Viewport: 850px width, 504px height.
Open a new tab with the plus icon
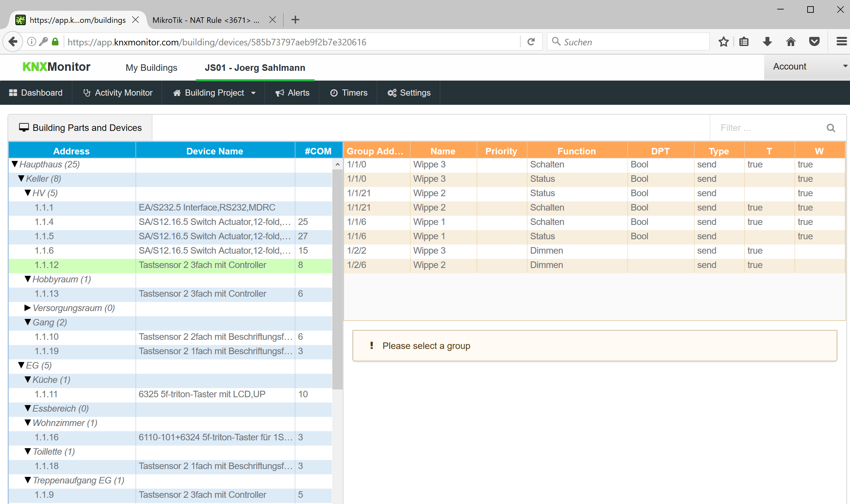coord(295,20)
